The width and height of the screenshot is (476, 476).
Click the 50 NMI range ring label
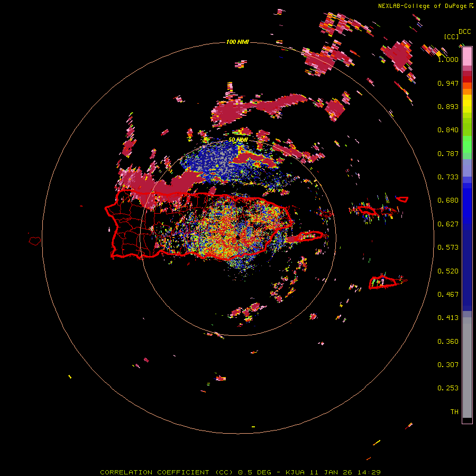pyautogui.click(x=238, y=140)
